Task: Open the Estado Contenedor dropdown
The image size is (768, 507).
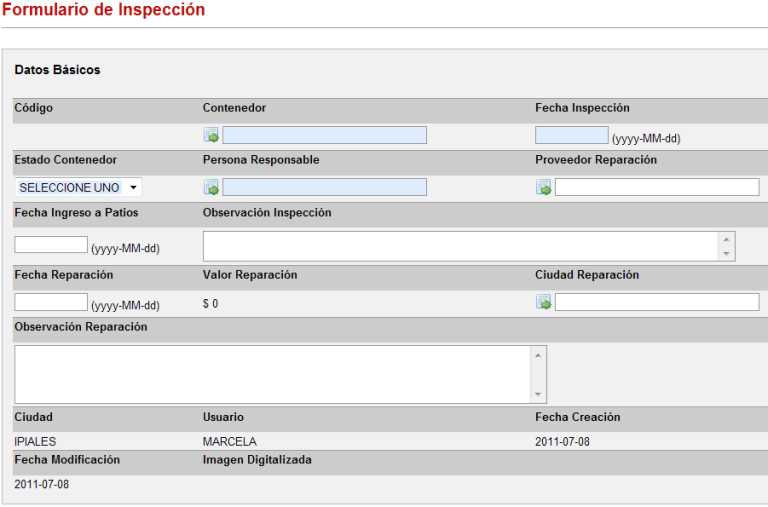Action: tap(78, 188)
